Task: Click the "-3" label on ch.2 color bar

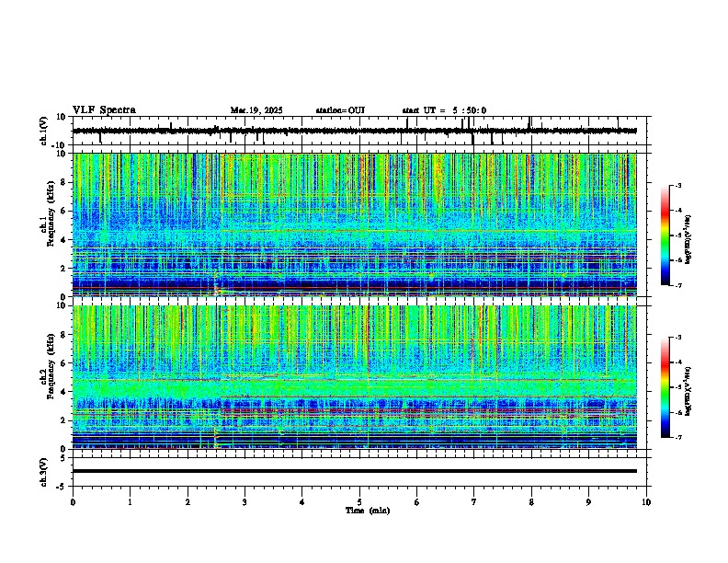Action: coord(677,338)
